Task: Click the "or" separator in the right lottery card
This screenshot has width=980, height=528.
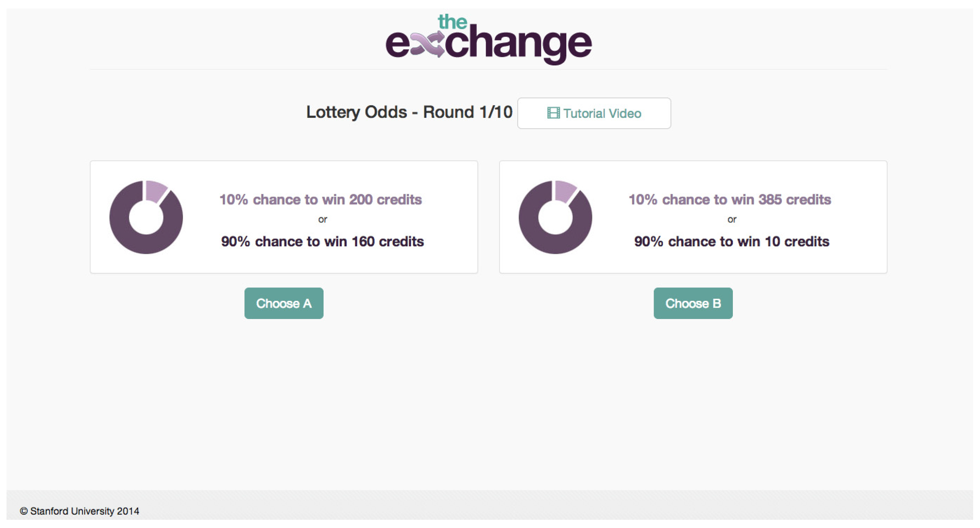Action: point(731,220)
